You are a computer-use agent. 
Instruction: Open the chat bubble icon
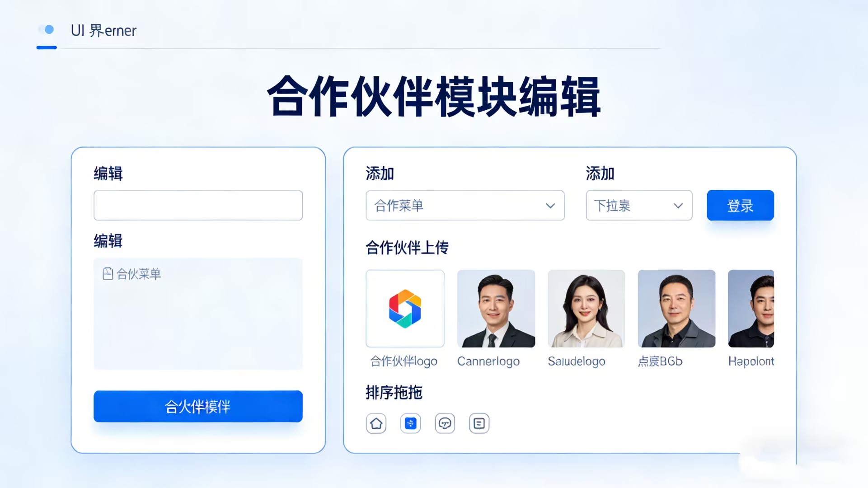pos(445,423)
